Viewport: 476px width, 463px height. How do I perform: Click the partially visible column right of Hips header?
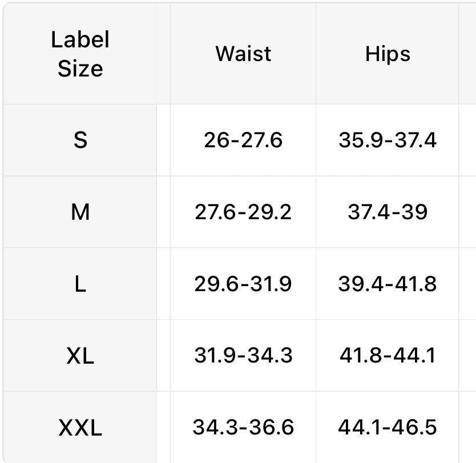(468, 54)
